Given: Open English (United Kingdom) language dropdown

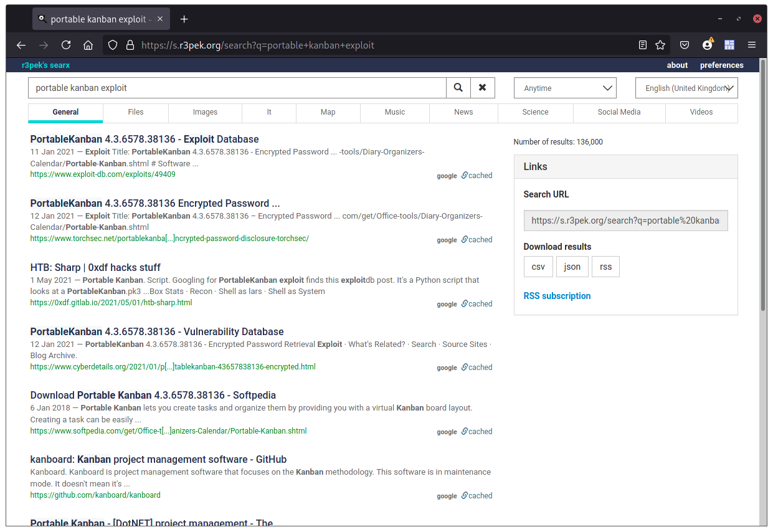Looking at the screenshot, I should click(x=686, y=88).
